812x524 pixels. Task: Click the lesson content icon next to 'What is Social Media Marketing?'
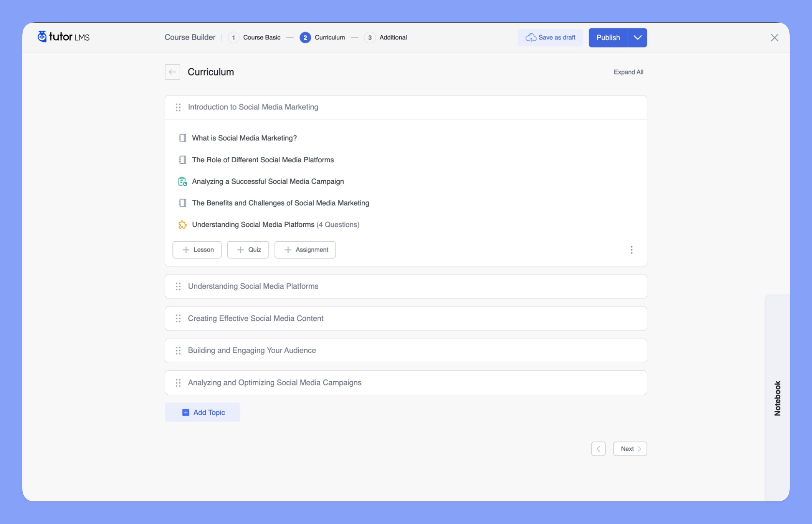tap(182, 138)
